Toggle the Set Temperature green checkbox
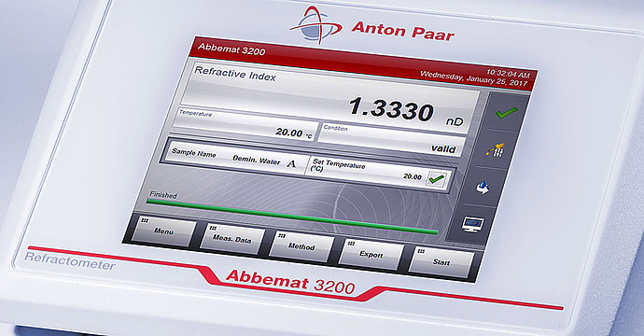Screen dimensions: 644x336 436,179
